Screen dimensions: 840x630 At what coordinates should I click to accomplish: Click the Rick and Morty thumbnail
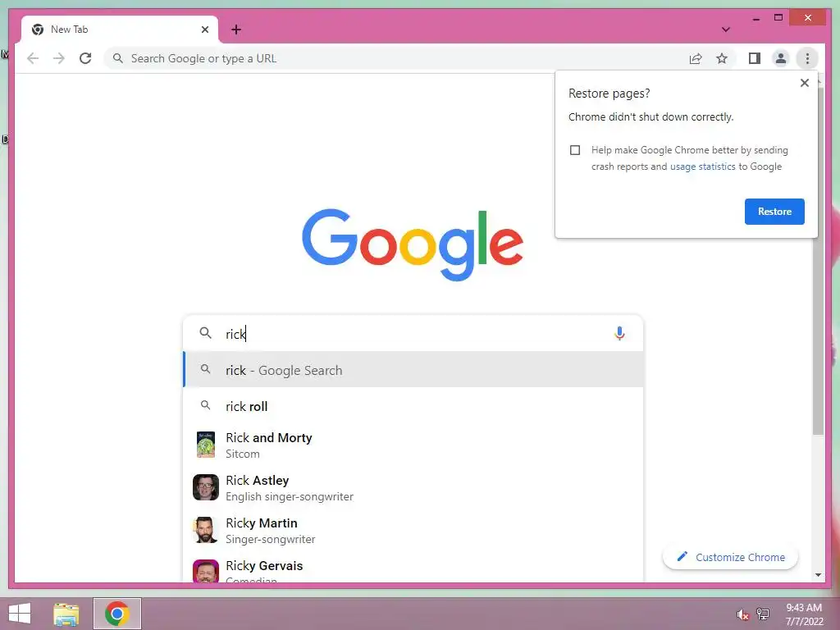coord(206,445)
